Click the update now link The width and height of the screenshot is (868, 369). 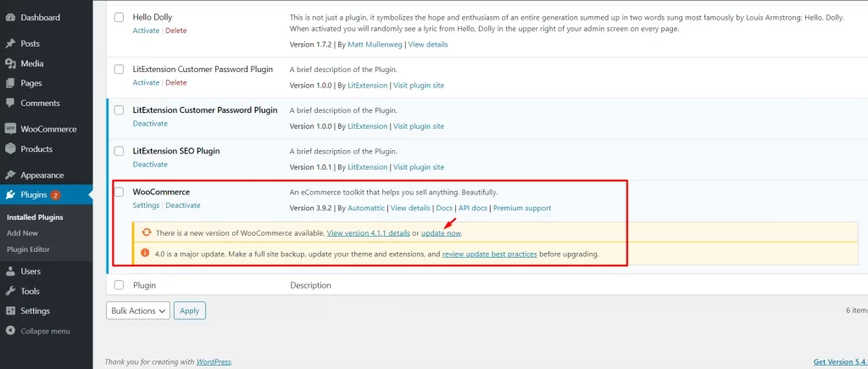point(441,233)
